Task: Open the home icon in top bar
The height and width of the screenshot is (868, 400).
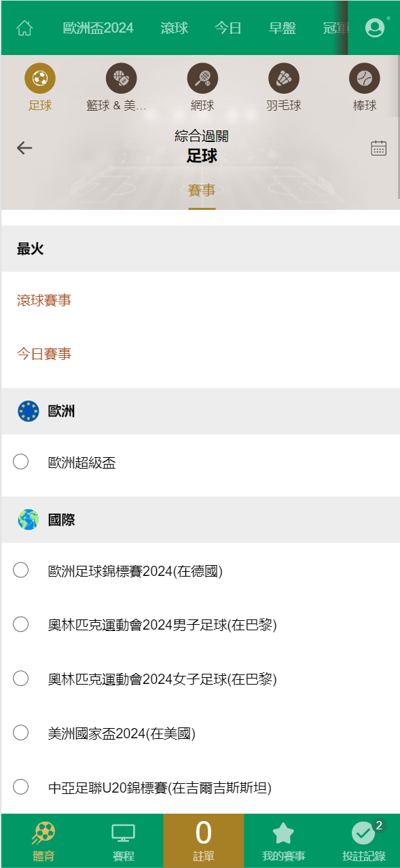Action: pyautogui.click(x=24, y=28)
